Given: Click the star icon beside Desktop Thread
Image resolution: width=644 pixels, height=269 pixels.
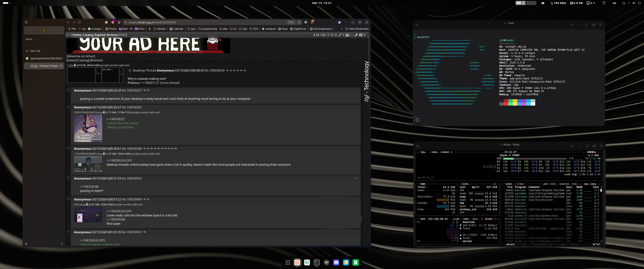Looking at the screenshot, I should coord(130,71).
